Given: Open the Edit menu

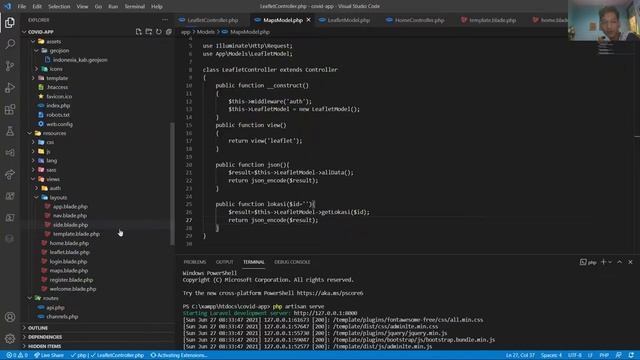Looking at the screenshot, I should 37,6.
